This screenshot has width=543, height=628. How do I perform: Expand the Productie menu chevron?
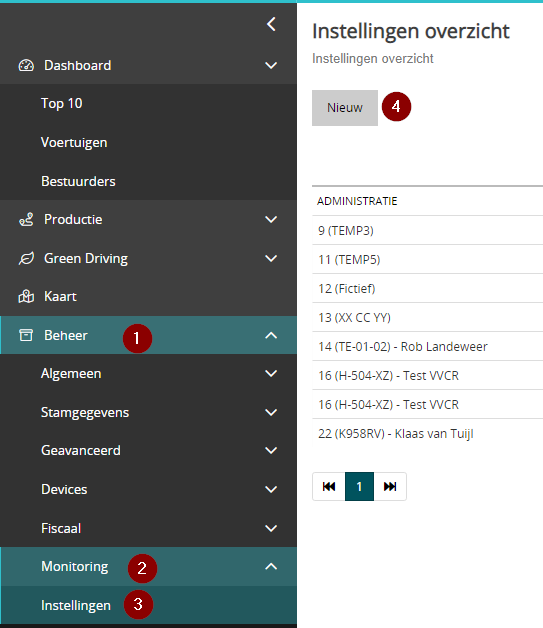pyautogui.click(x=271, y=219)
